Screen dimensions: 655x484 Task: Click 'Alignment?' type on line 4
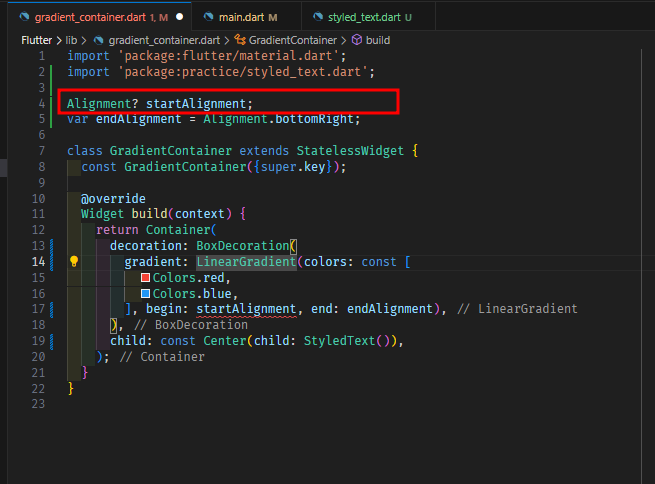[x=102, y=104]
